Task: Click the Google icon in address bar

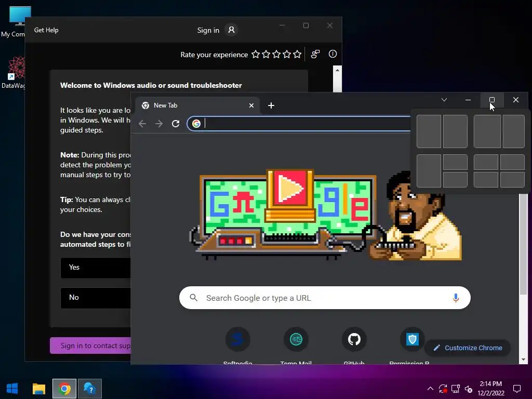Action: pos(196,124)
